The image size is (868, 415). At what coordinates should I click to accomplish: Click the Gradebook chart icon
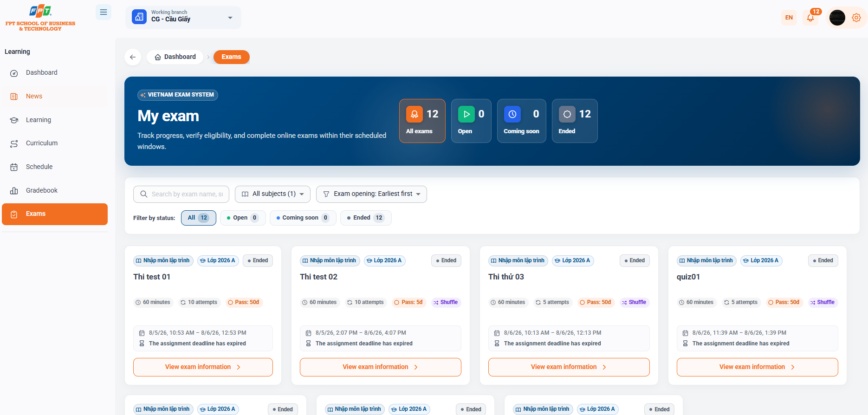pos(14,191)
